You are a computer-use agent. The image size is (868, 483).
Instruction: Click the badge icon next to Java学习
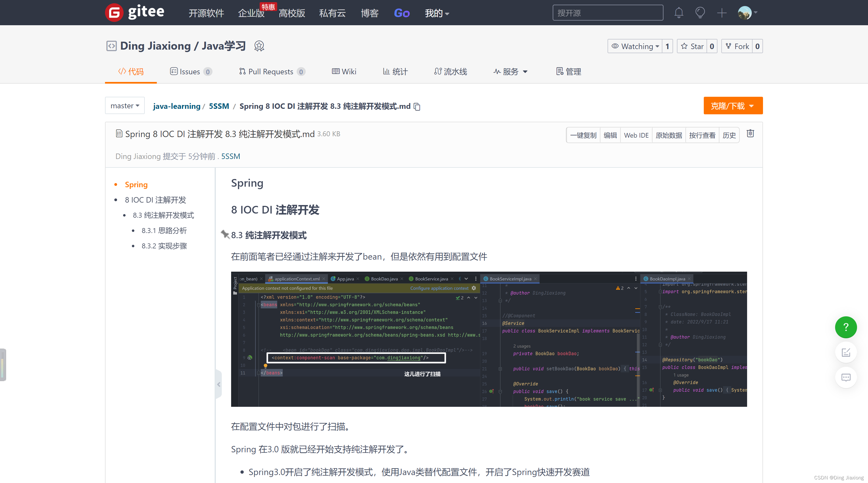259,46
